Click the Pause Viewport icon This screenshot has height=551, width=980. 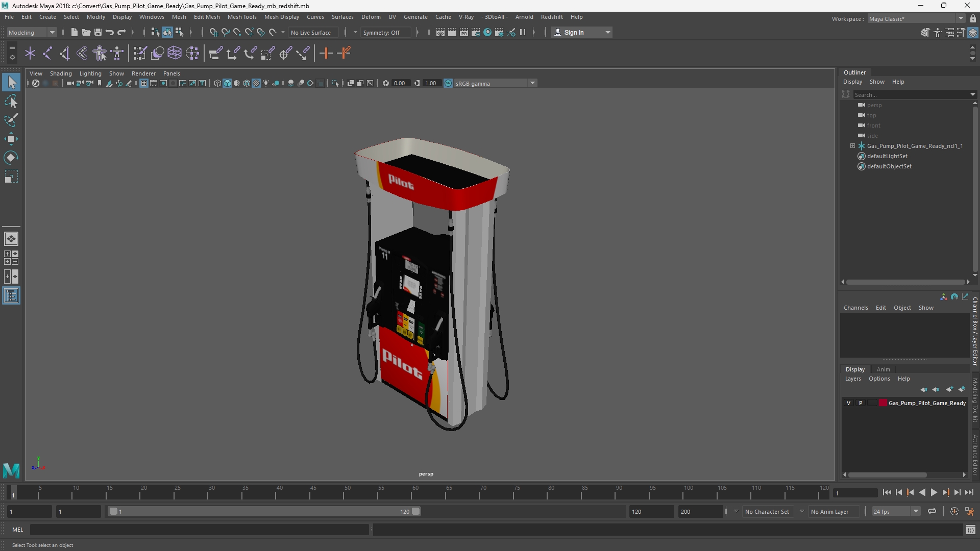523,32
